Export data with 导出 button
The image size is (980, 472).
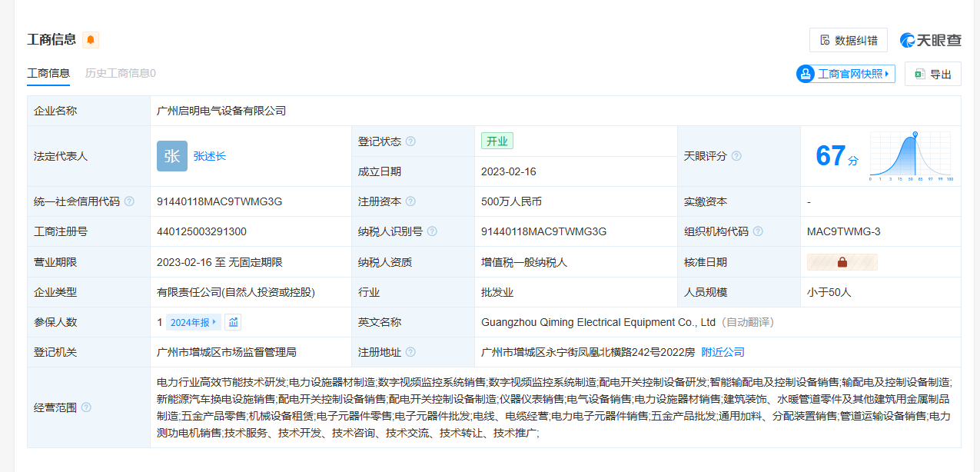[x=932, y=74]
